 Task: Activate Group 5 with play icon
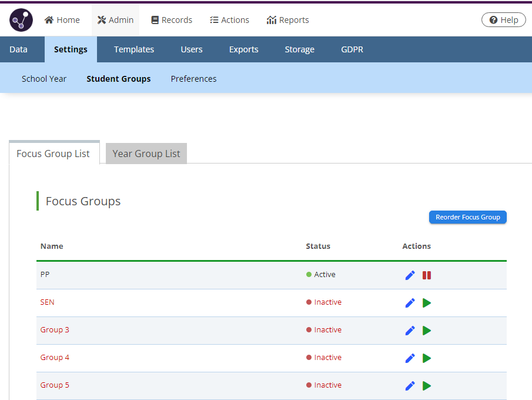[x=427, y=386]
